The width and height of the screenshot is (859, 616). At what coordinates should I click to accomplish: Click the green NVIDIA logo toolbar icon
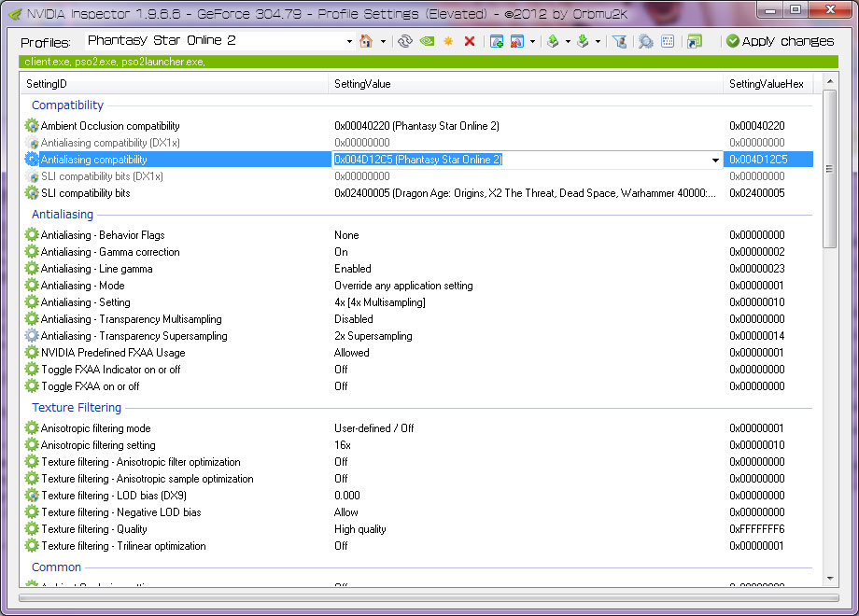pos(427,41)
